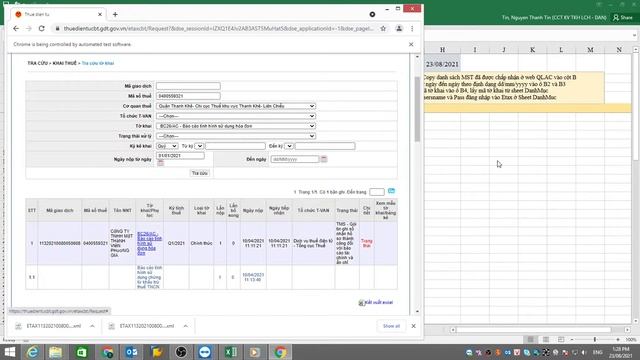This screenshot has height=360, width=640.
Task: Click the active Chrome taskbar icon
Action: (x=280, y=352)
